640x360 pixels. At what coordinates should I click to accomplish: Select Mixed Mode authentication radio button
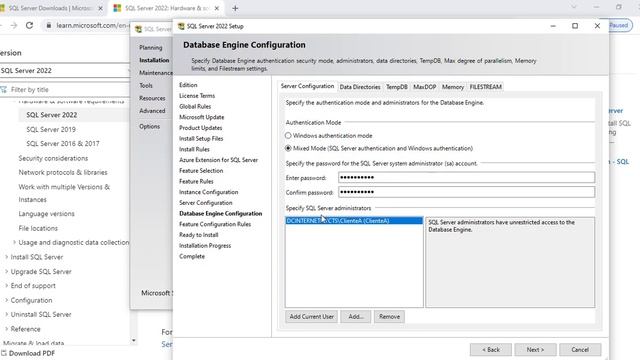click(288, 148)
